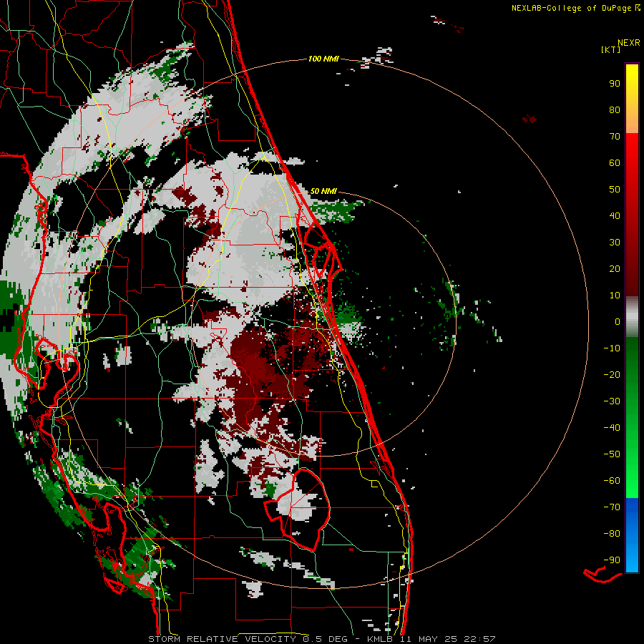The width and height of the screenshot is (644, 644).
Task: Click the -50 knot scale value
Action: [x=612, y=454]
